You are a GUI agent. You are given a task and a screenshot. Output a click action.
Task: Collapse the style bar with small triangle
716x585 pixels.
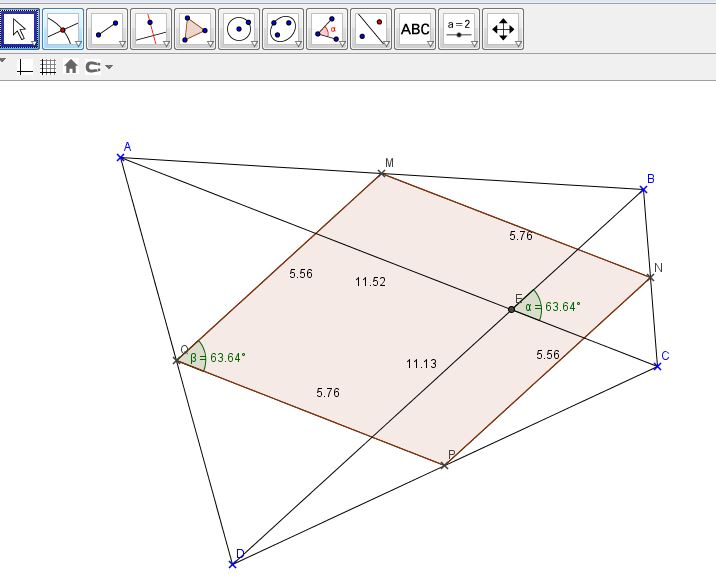point(4,62)
